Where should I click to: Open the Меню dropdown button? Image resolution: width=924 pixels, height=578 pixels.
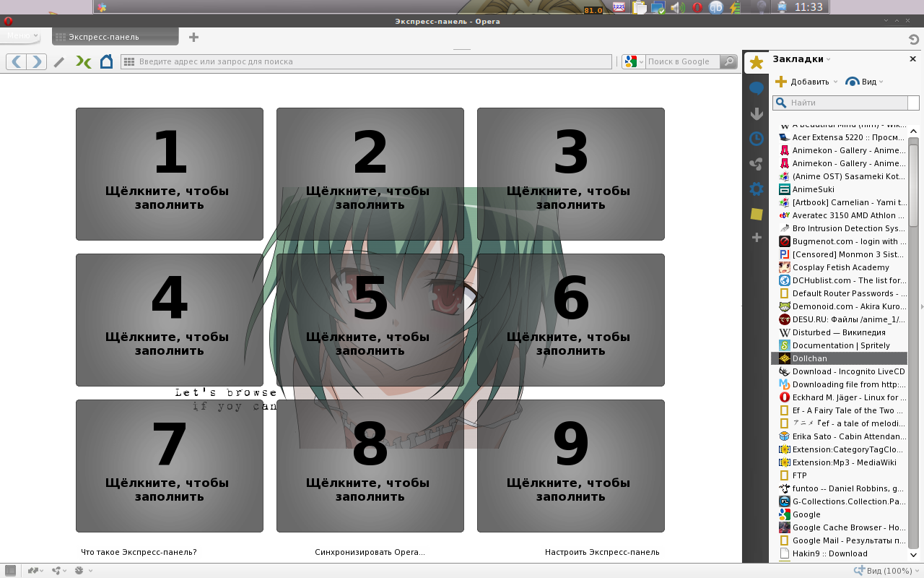click(20, 35)
